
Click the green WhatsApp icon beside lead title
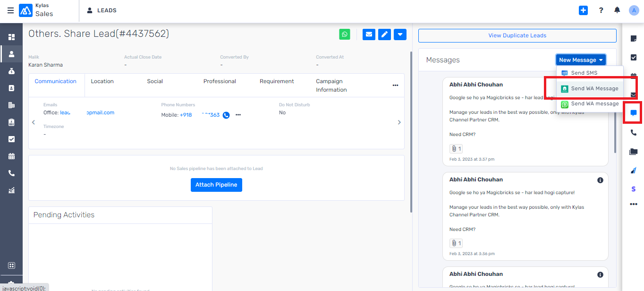click(344, 34)
